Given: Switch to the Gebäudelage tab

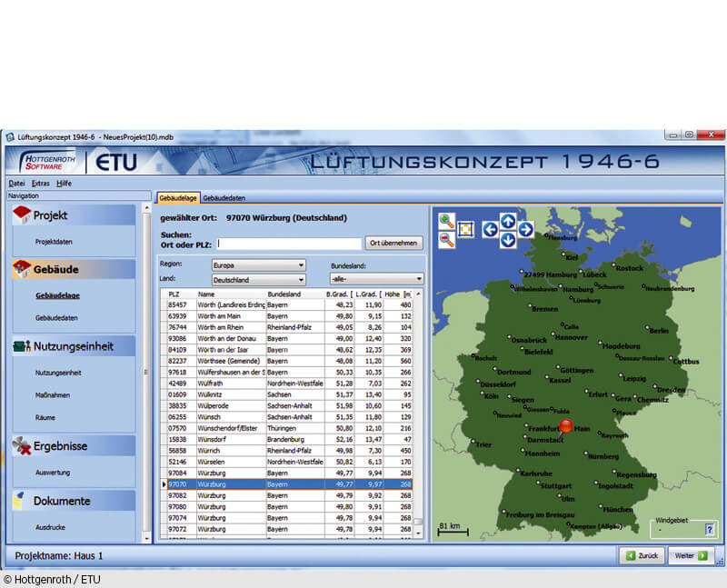Looking at the screenshot, I should (178, 198).
